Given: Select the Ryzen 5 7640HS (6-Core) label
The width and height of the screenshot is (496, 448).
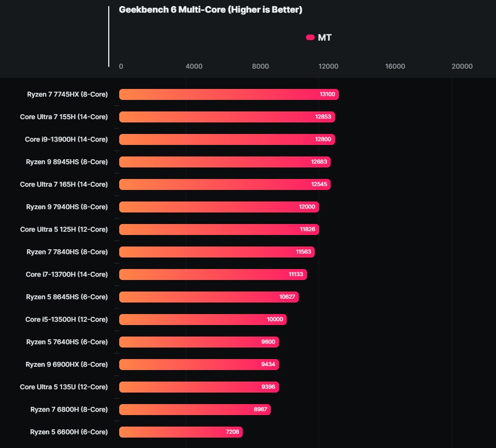Looking at the screenshot, I should (x=67, y=342).
